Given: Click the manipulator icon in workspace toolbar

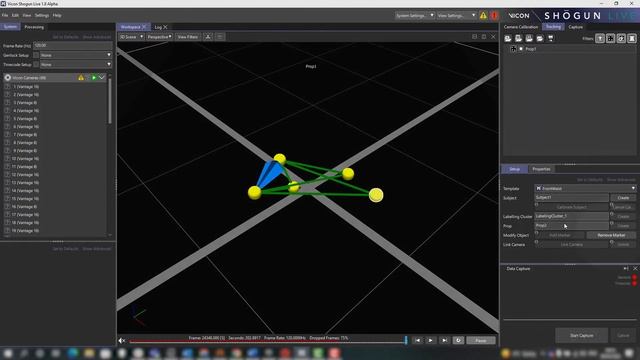Looking at the screenshot, I should pos(208,37).
